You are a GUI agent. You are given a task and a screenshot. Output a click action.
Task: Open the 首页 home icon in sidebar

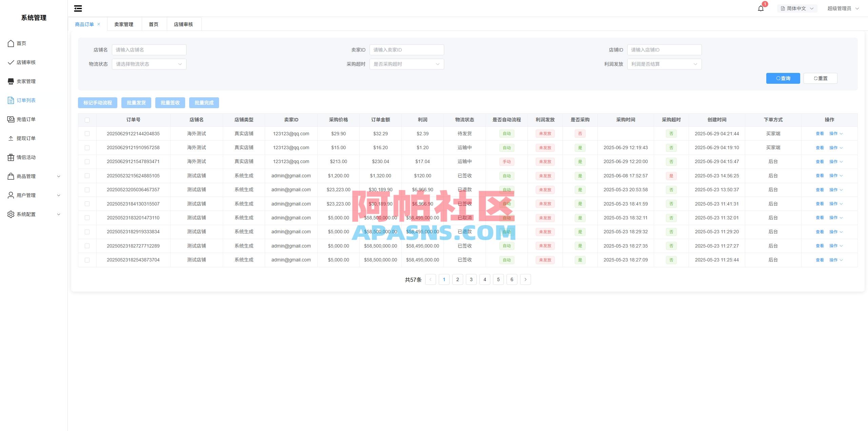pos(11,43)
